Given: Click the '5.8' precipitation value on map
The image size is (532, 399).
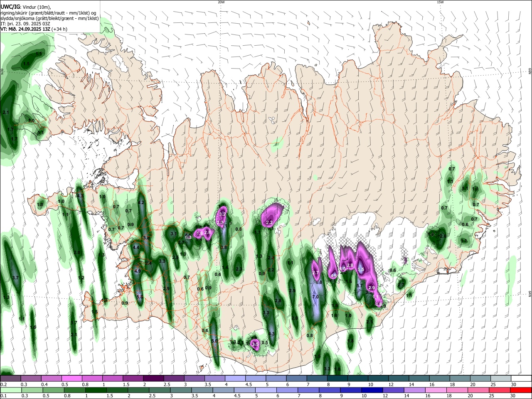Looking at the screenshot, I should click(140, 297).
